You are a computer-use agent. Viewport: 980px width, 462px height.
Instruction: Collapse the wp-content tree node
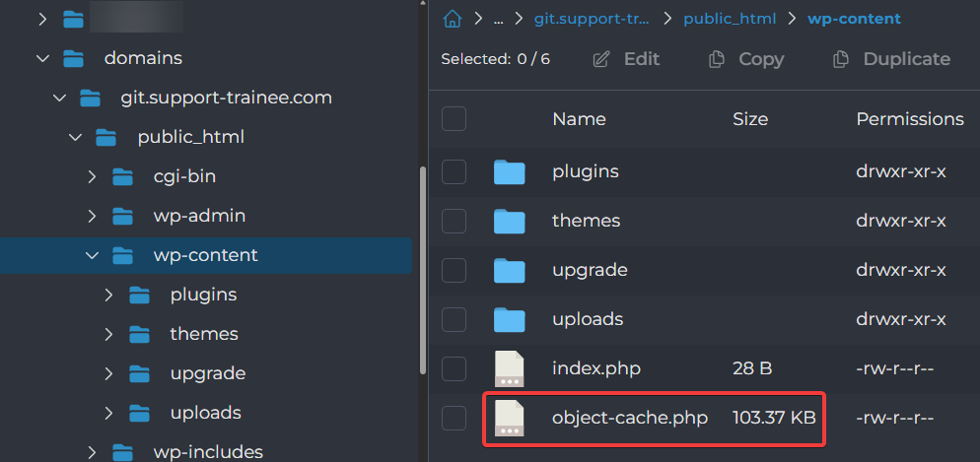coord(92,255)
